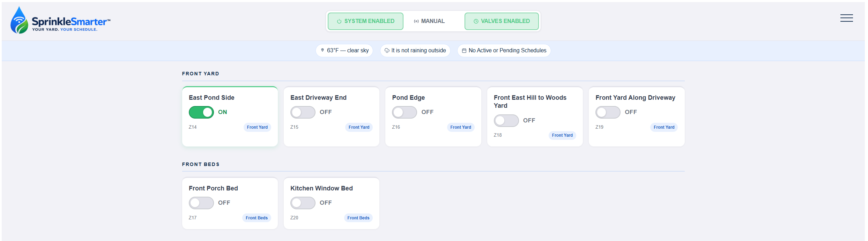Click the VALVES ENABLED button
Screen dimensions: 868x241
pyautogui.click(x=502, y=21)
